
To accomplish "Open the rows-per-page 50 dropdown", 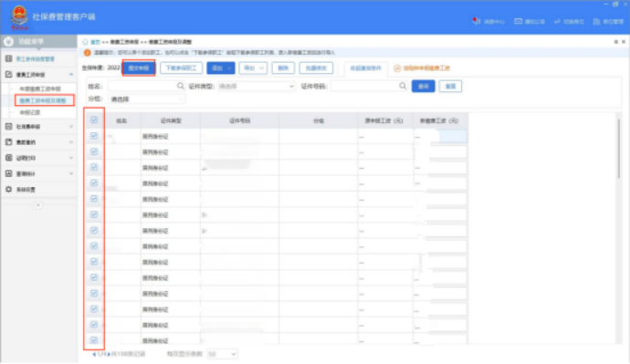I will click(222, 354).
